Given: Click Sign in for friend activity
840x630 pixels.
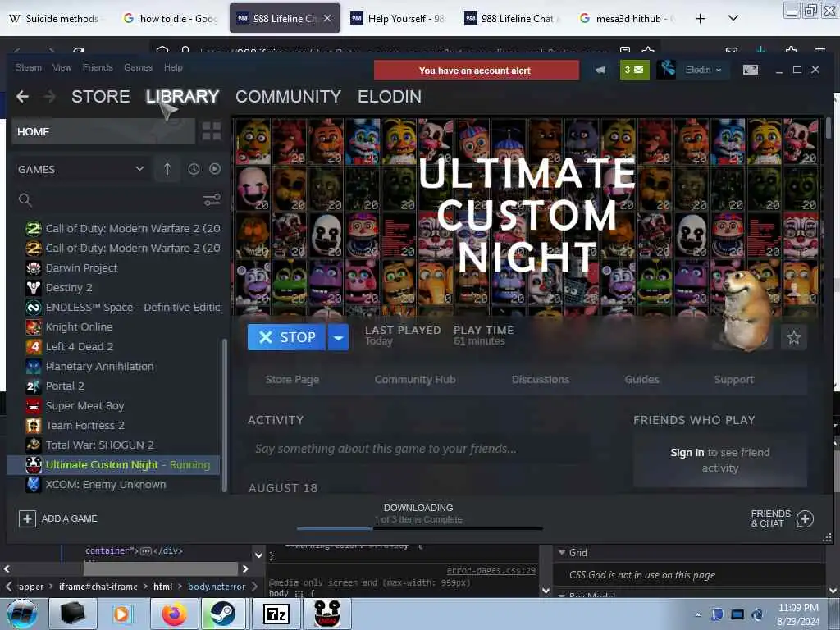Looking at the screenshot, I should [x=687, y=453].
